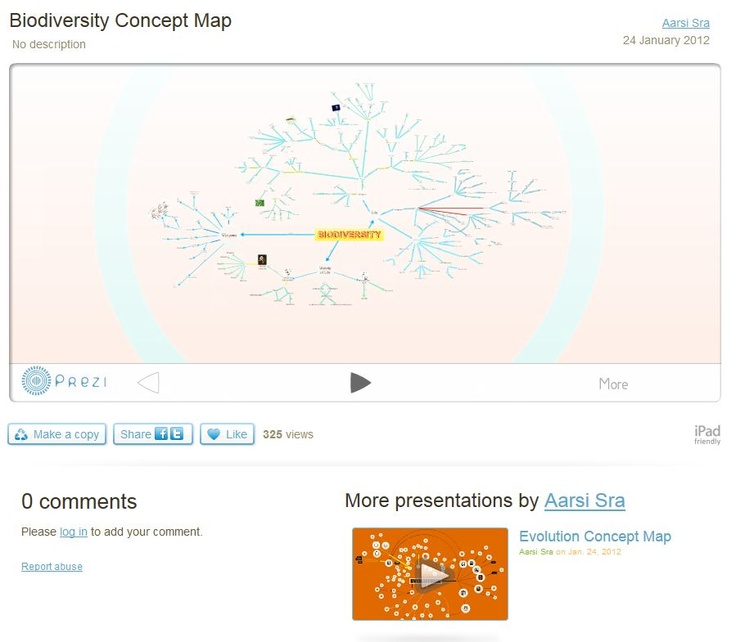Click the Report abuse link
The height and width of the screenshot is (642, 736).
click(x=52, y=566)
